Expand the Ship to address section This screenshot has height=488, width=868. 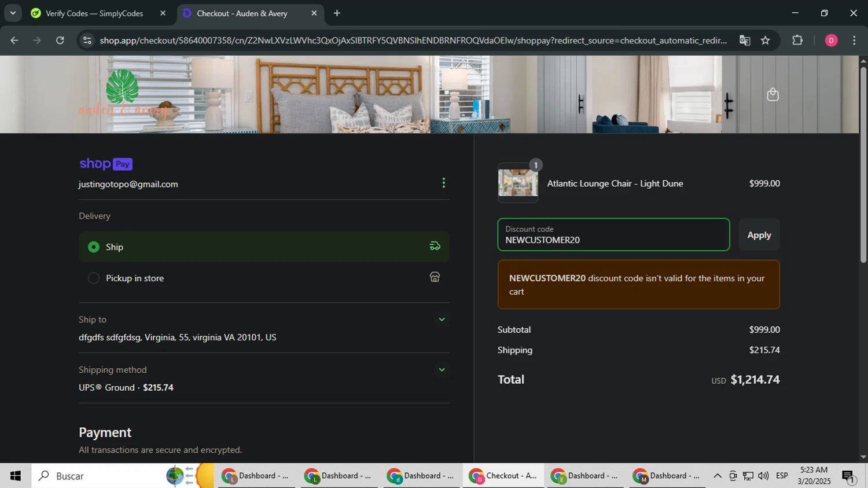(442, 320)
